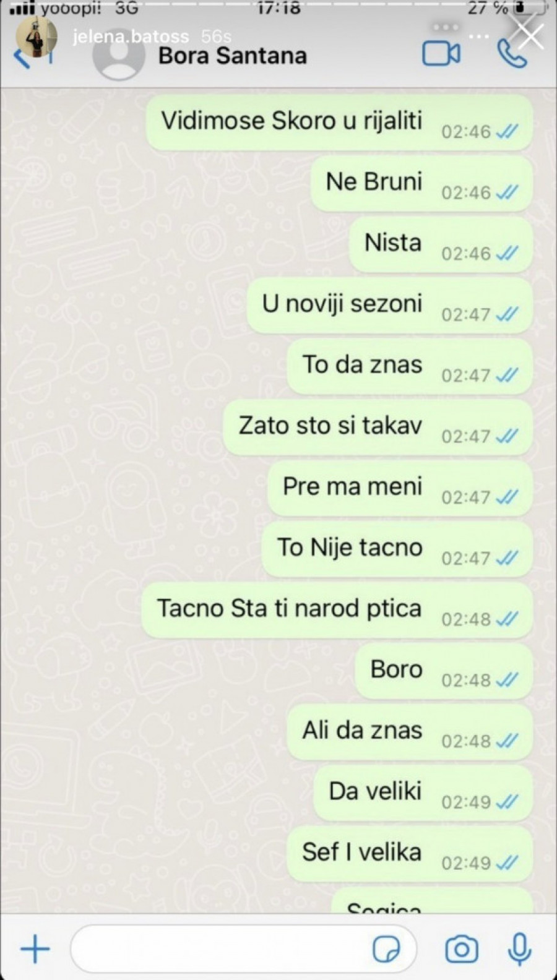Open jelena.batoss profile picture
557x980 pixels.
(37, 37)
